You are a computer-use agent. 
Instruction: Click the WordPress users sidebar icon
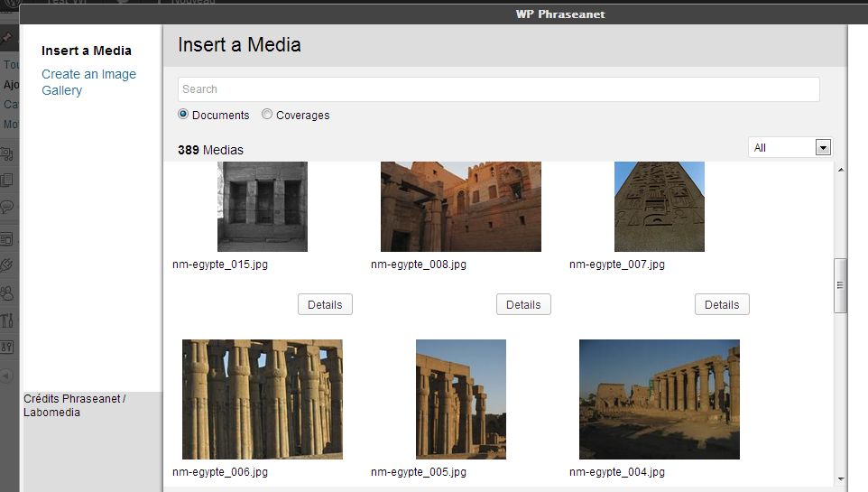(7, 292)
